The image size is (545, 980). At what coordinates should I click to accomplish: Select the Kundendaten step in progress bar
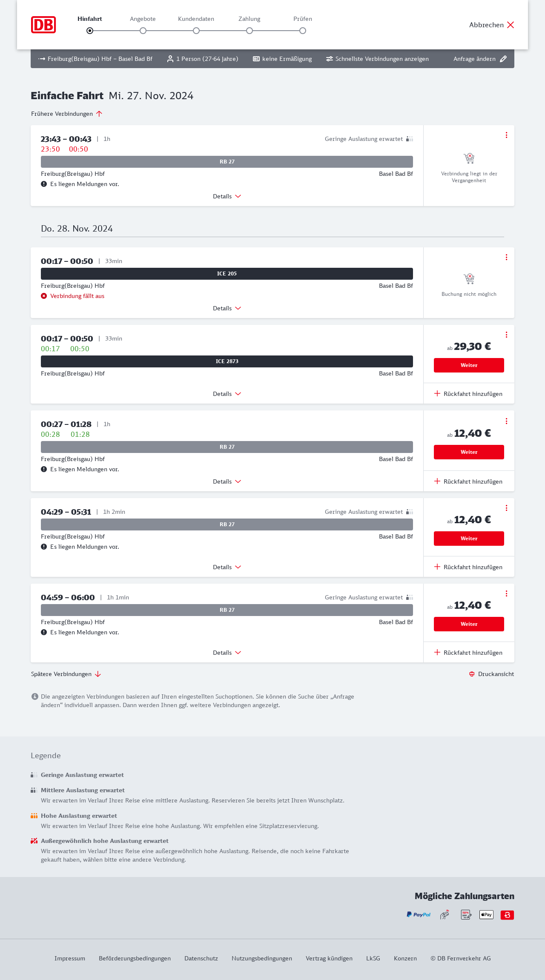[x=196, y=31]
